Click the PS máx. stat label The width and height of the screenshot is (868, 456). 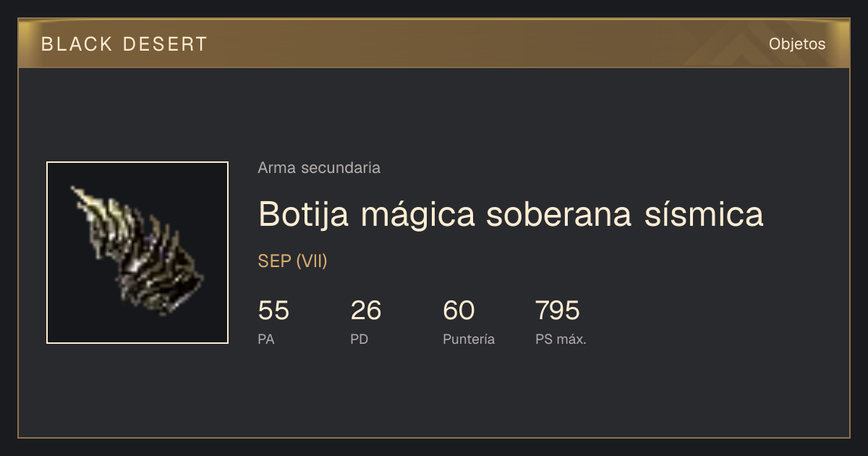click(561, 339)
